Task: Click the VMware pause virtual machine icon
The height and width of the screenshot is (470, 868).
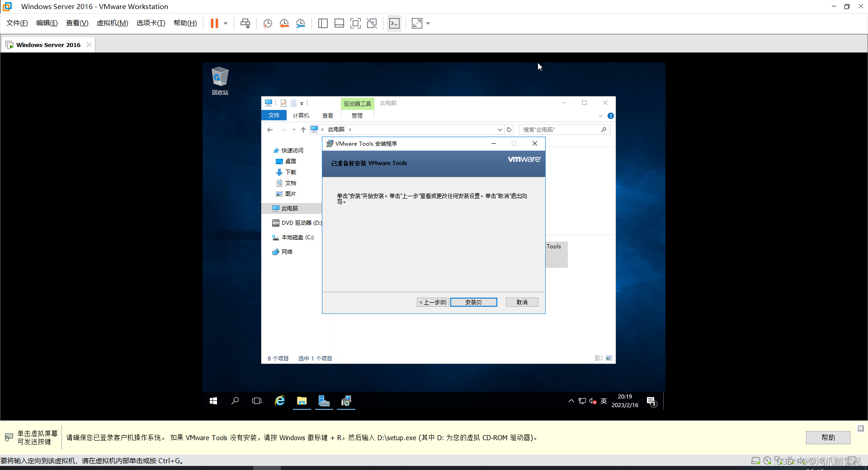Action: 214,24
